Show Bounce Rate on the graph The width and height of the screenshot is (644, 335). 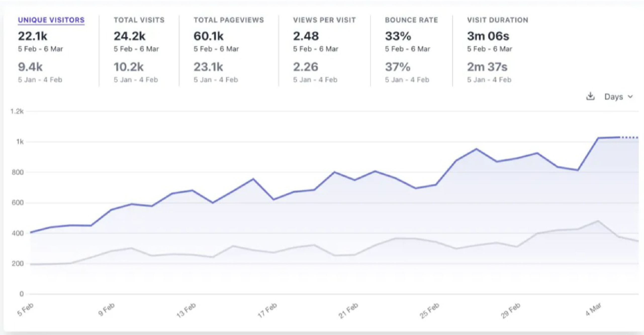tap(411, 20)
